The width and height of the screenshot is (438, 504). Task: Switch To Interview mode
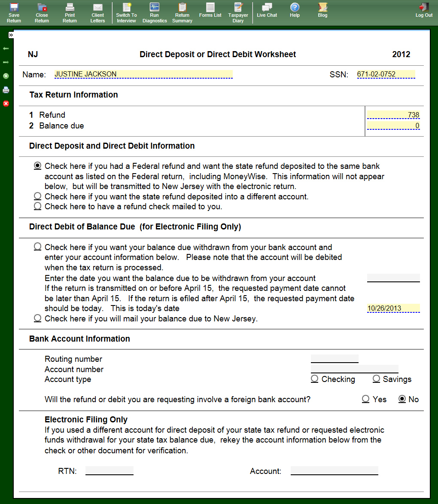(x=126, y=12)
